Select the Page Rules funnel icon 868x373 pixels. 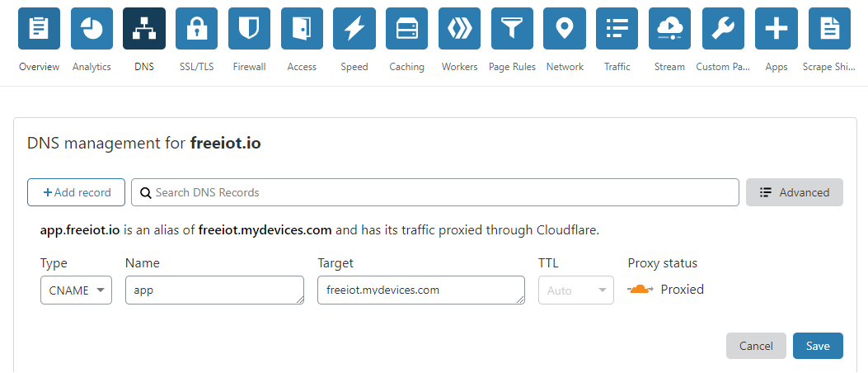(x=512, y=29)
